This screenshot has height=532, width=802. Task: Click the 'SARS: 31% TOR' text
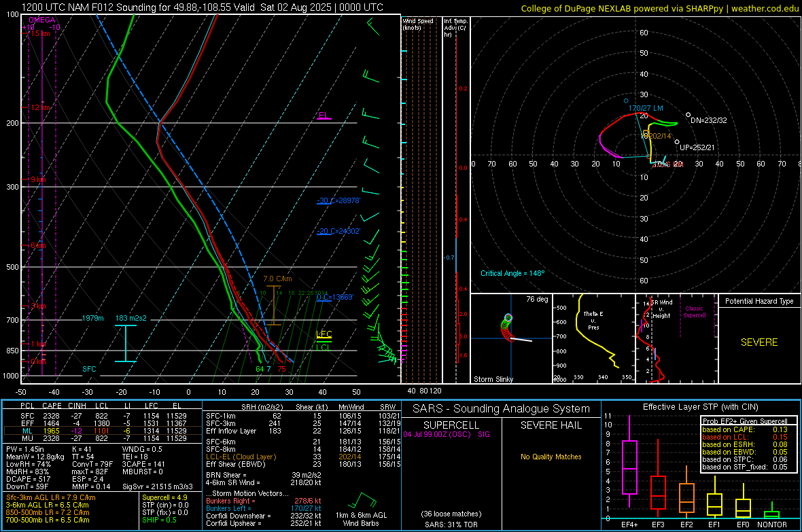point(451,525)
